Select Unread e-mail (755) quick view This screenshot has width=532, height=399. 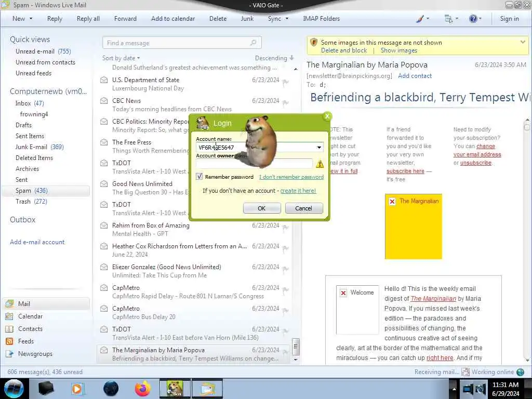[43, 51]
